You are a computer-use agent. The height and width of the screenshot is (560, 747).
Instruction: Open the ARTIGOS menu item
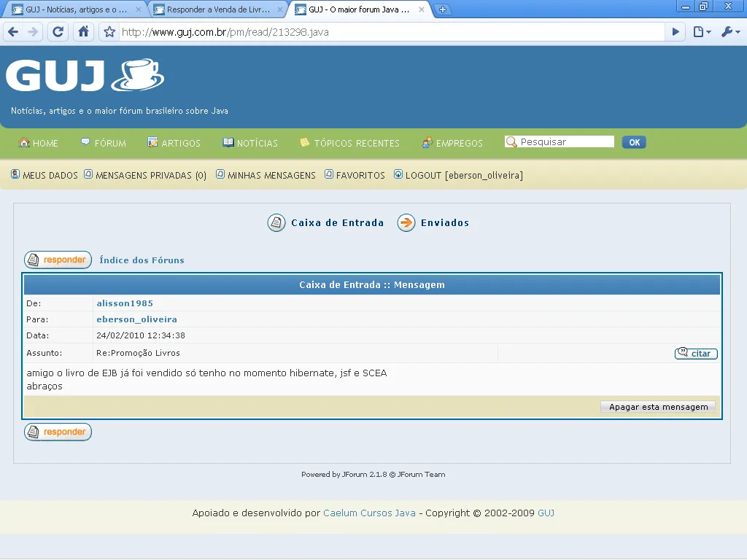click(181, 144)
